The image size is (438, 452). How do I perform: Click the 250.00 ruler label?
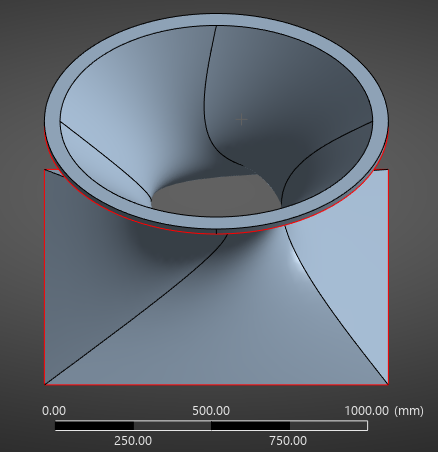point(133,441)
